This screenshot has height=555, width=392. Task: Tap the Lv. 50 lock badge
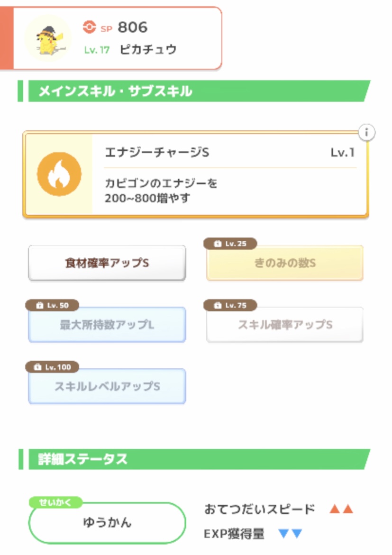point(52,305)
